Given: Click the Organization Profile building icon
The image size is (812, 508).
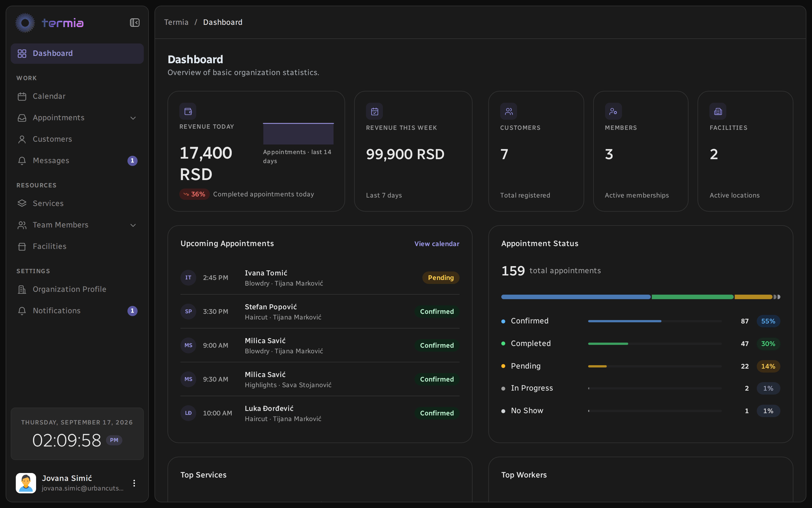Looking at the screenshot, I should (22, 290).
